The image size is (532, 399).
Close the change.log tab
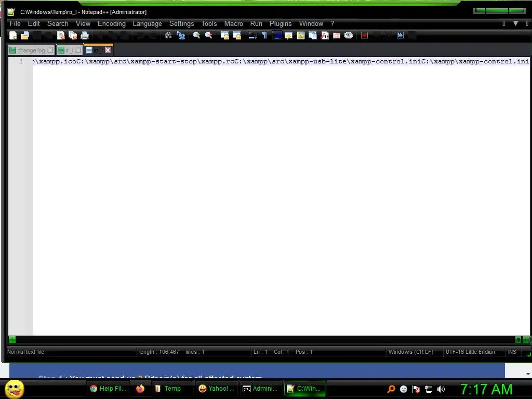click(50, 50)
